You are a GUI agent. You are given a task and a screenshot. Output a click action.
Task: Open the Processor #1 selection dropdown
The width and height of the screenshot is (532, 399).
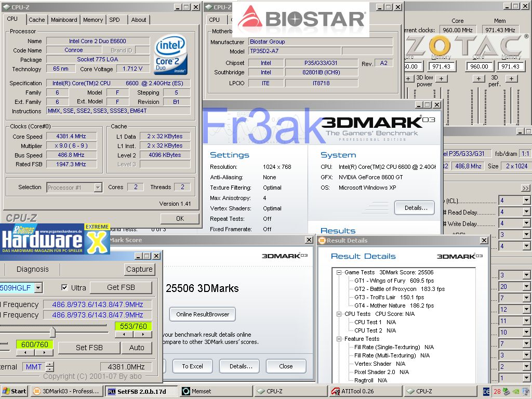point(98,187)
